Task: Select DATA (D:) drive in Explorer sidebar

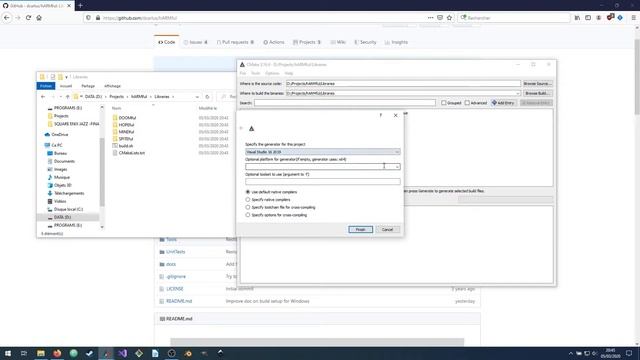Action: pos(62,217)
